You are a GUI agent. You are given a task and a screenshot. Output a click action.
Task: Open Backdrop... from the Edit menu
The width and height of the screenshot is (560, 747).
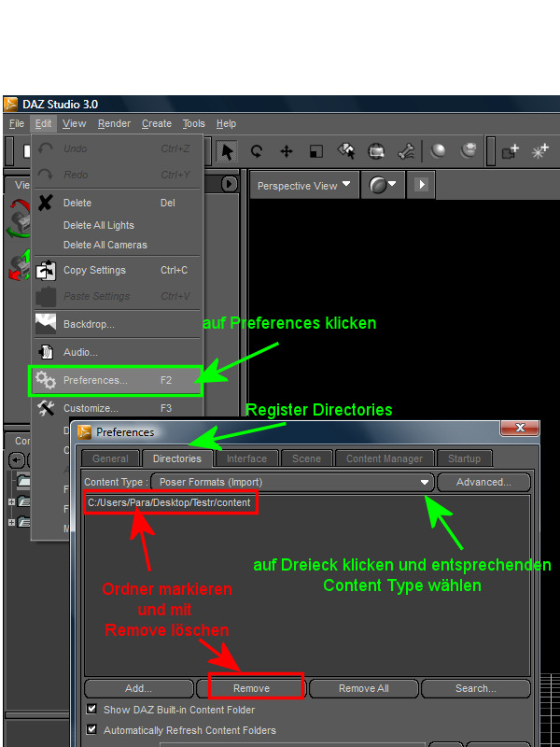[x=118, y=324]
